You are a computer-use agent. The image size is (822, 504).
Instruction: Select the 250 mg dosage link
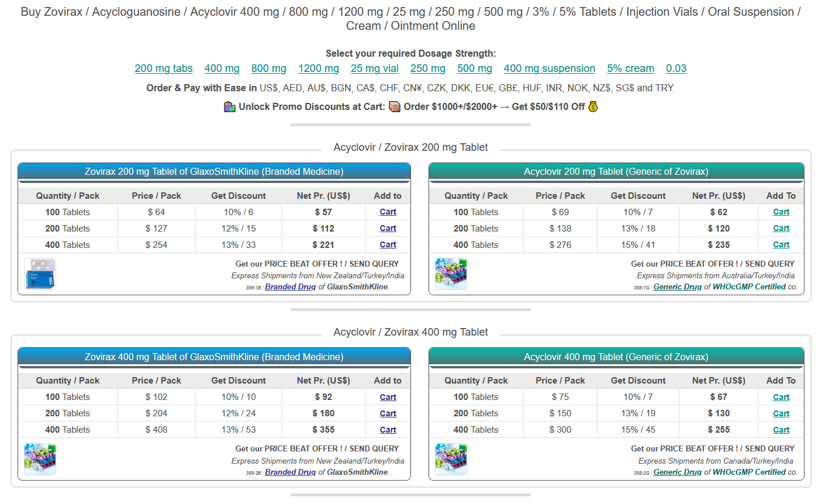click(428, 68)
